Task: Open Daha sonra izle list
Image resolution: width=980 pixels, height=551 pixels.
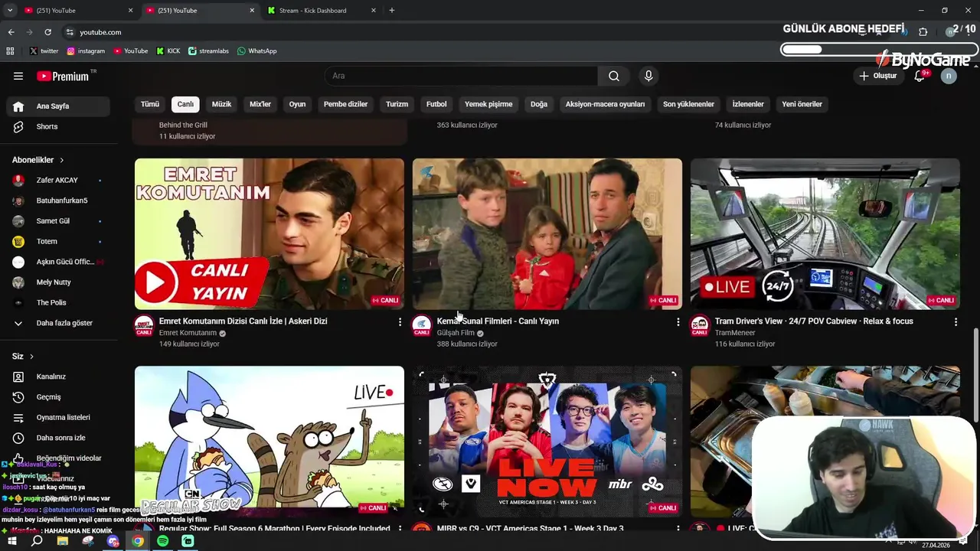Action: [59, 438]
